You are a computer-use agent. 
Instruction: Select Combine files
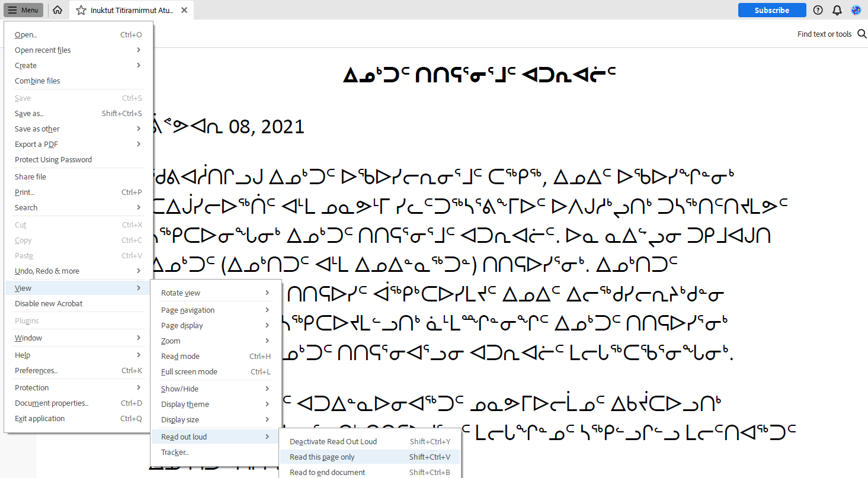pyautogui.click(x=37, y=81)
